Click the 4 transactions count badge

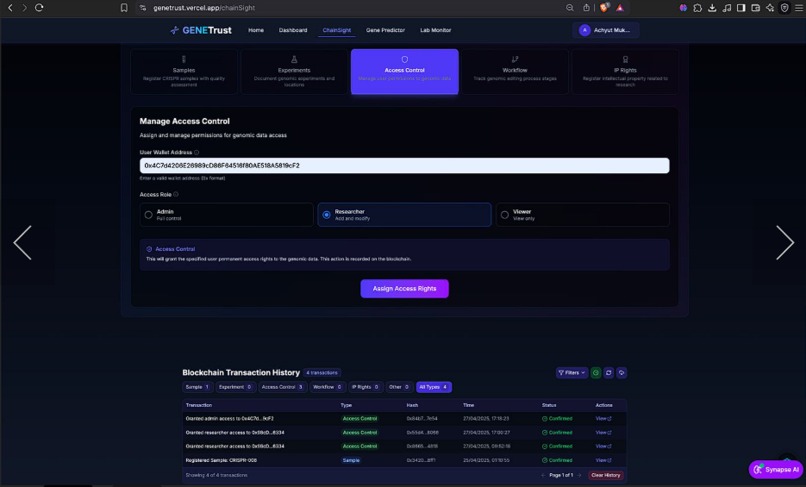coord(322,373)
